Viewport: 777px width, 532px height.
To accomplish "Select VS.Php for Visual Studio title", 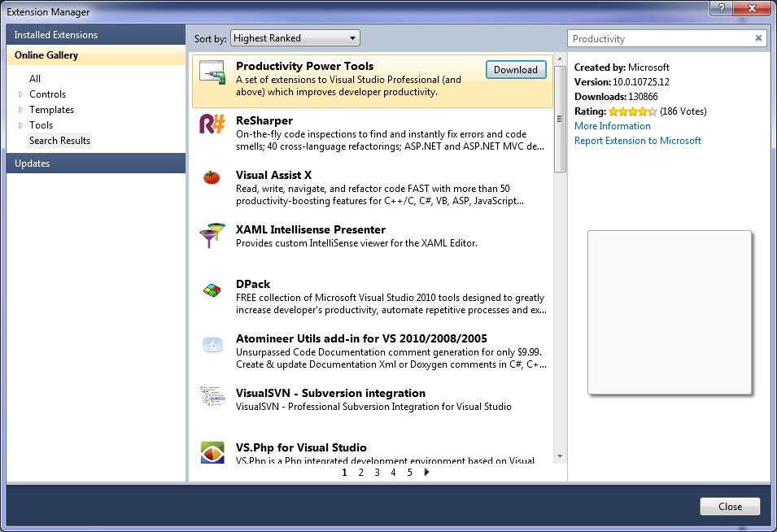I will [x=301, y=447].
